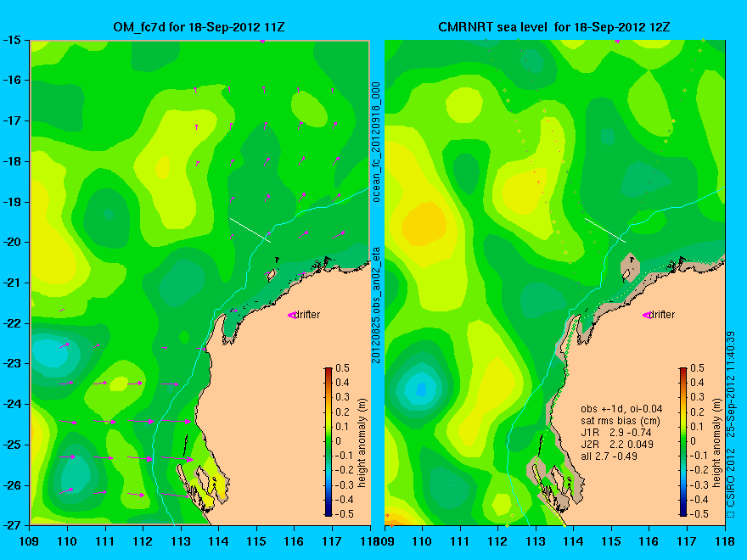Click the orange high anomaly patch on the right map
The image size is (747, 560).
click(424, 224)
